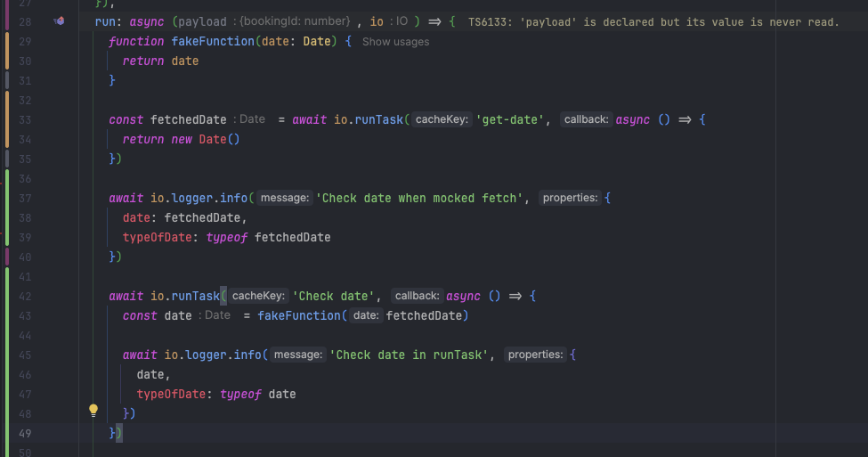Click typeOfDate property on line 39
Image resolution: width=868 pixels, height=457 pixels.
click(158, 238)
